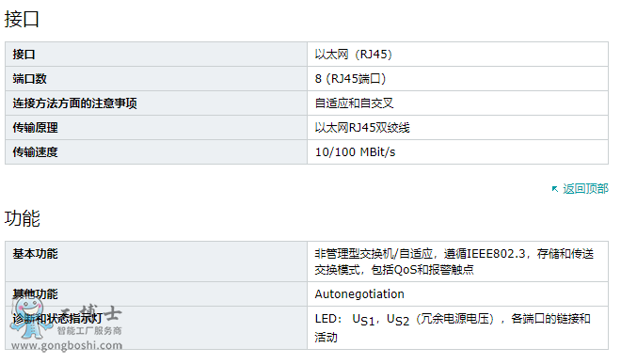Viewport: 621px width, 364px height.
Task: Click the 以太网（RJ45） value cell
Action: 457,55
